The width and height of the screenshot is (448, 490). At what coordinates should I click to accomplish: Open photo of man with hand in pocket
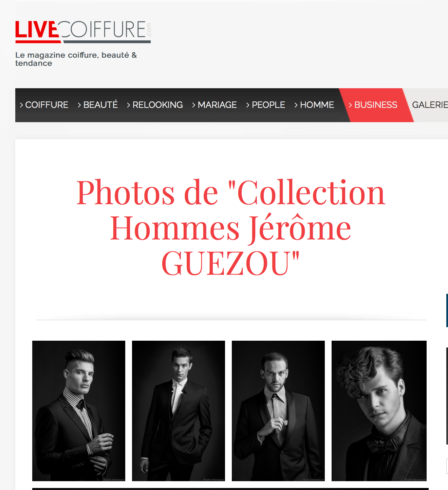[179, 411]
